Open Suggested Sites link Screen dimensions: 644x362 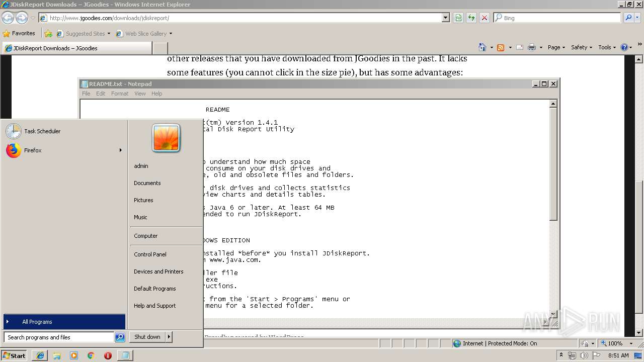pos(84,34)
